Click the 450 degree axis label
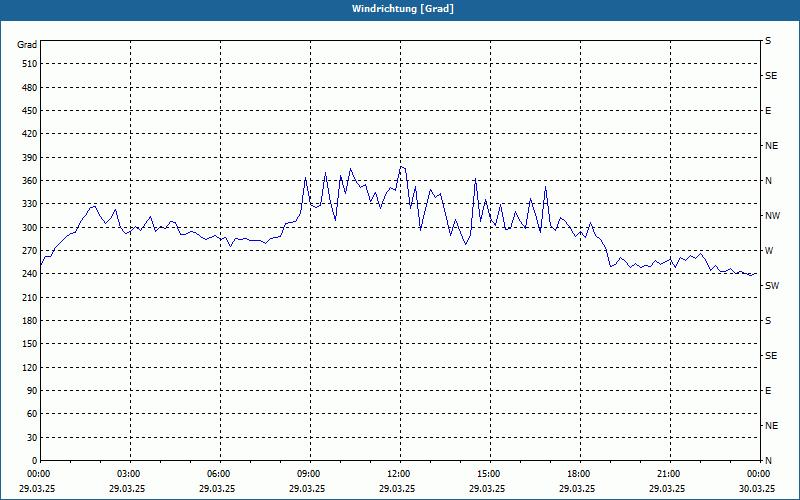 click(x=30, y=111)
